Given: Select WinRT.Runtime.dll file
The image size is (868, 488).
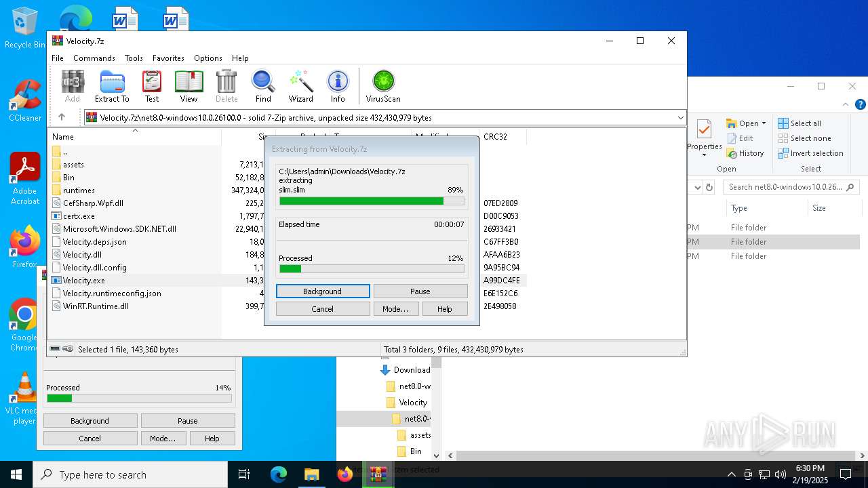Looking at the screenshot, I should [96, 306].
